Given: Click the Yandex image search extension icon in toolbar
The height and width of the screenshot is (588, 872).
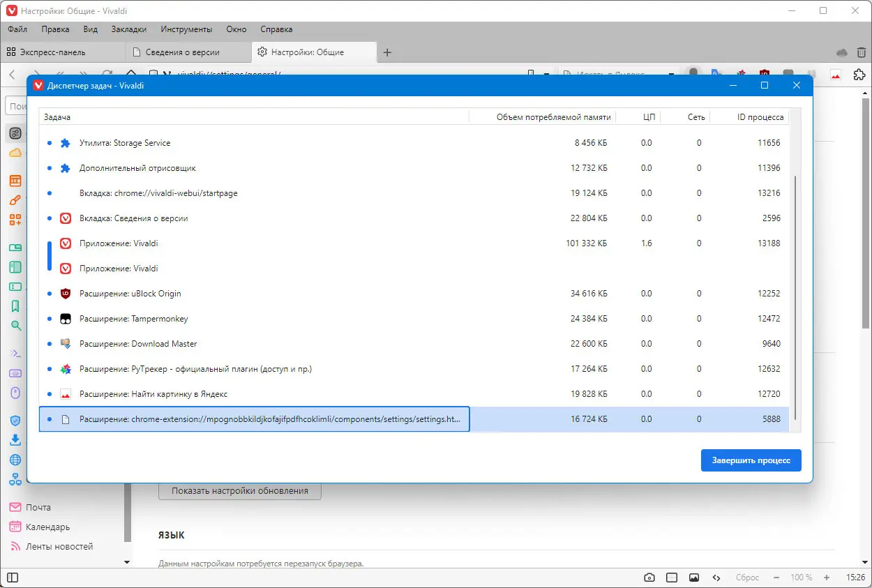Looking at the screenshot, I should (835, 74).
